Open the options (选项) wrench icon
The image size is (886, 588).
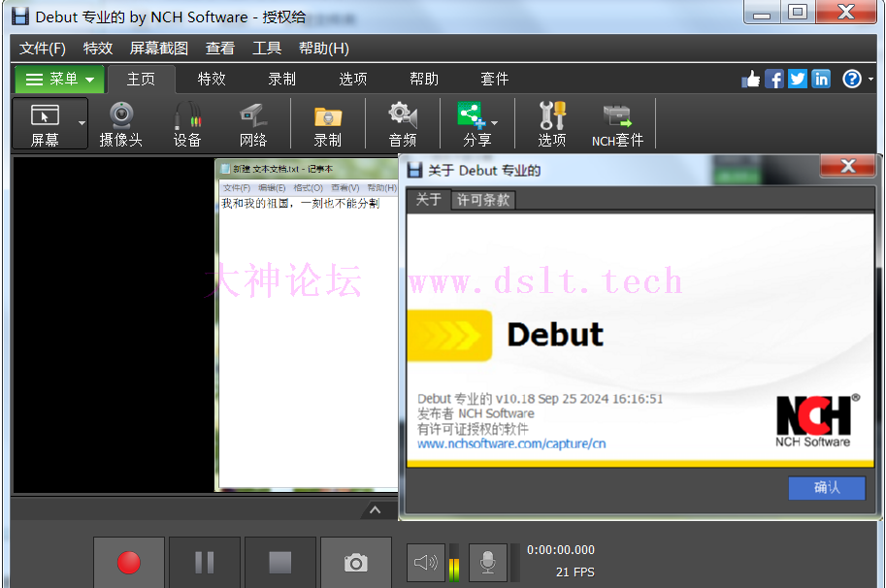click(552, 125)
